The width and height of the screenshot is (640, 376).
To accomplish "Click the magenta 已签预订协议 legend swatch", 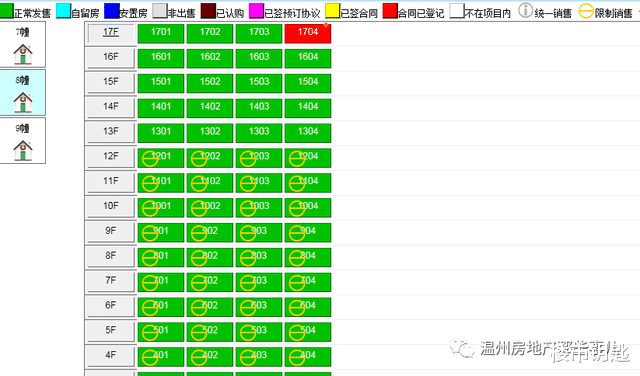I will [256, 11].
